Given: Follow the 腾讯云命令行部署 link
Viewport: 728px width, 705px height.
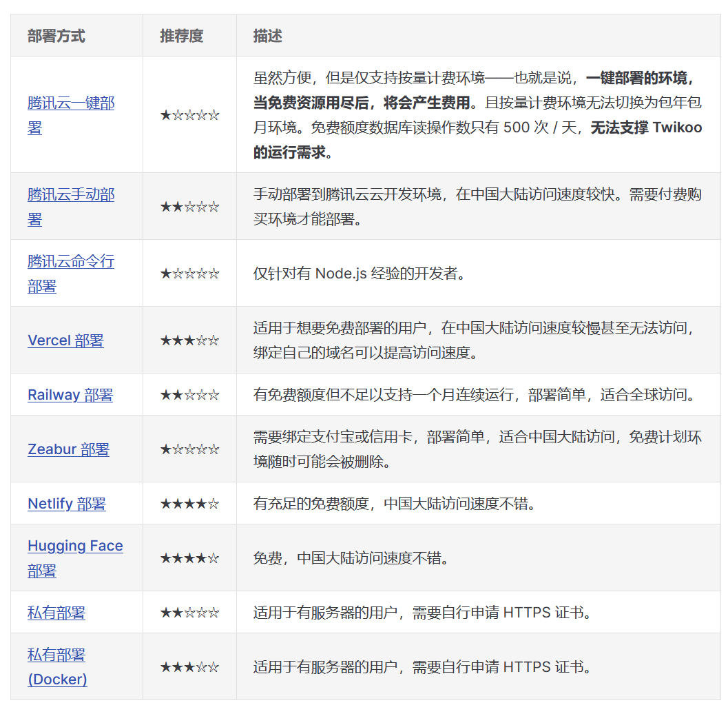Looking at the screenshot, I should click(x=71, y=262).
